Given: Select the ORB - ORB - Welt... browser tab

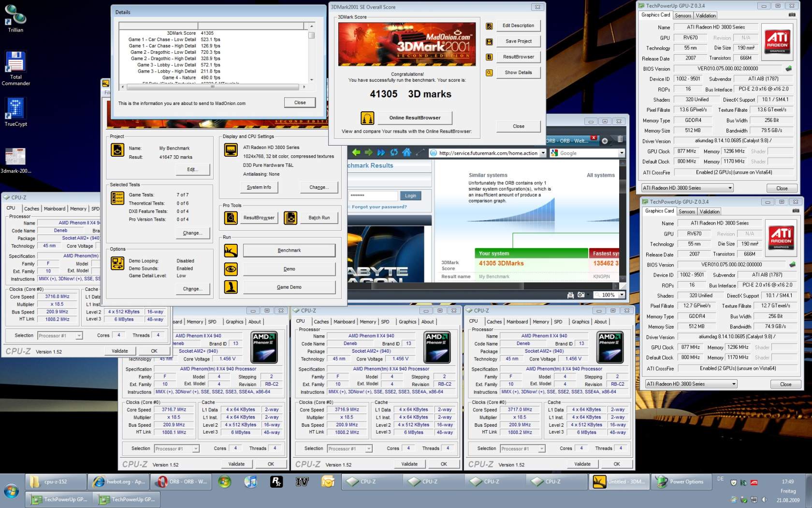Looking at the screenshot, I should [572, 141].
